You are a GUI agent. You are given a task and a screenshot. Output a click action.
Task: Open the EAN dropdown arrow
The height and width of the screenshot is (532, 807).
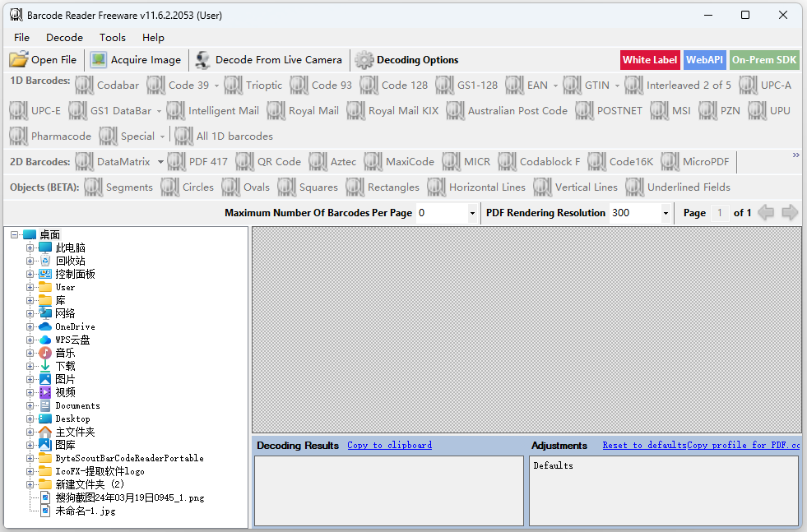555,86
